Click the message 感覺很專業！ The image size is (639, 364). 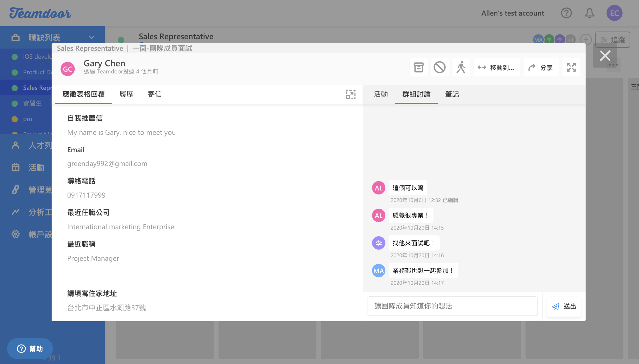click(x=411, y=215)
